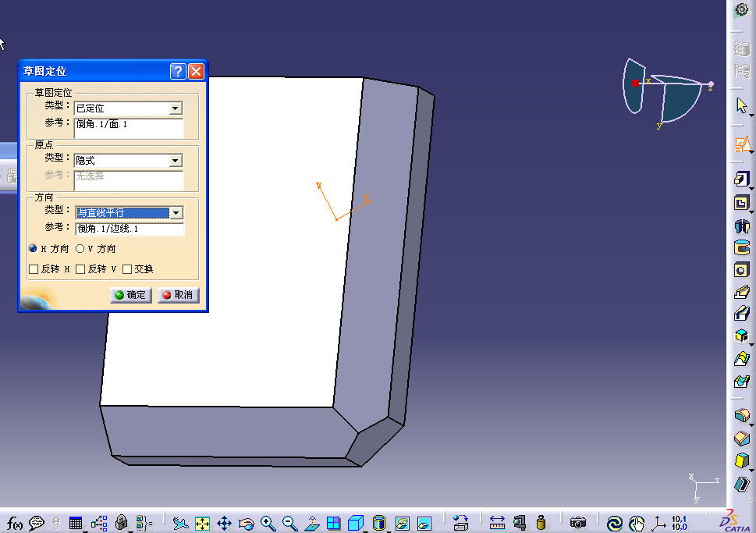Click the 参考 field containing 倒角.1/面.1
The width and height of the screenshot is (756, 533).
pyautogui.click(x=128, y=128)
